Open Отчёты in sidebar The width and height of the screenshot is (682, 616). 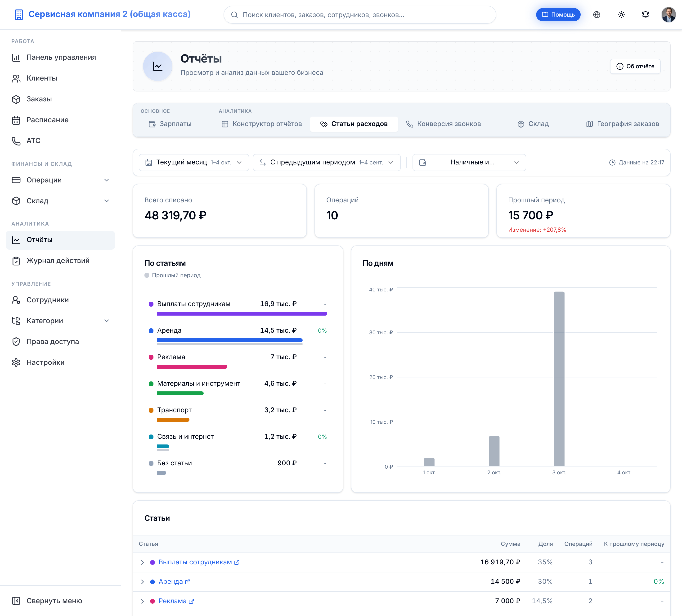pyautogui.click(x=60, y=240)
